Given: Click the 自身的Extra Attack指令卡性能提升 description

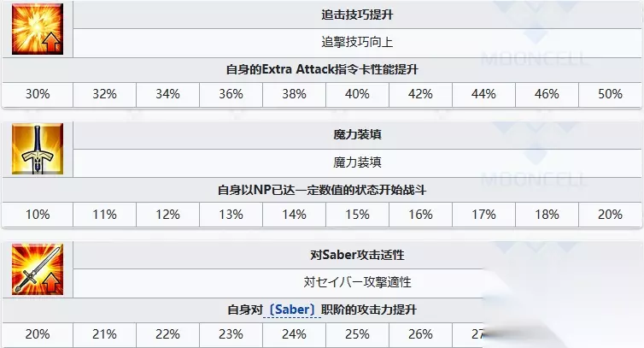Looking at the screenshot, I should 322,68.
